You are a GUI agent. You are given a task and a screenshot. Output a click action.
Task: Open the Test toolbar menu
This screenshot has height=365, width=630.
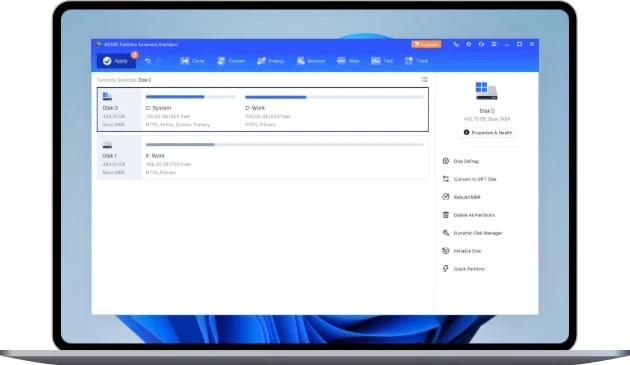pyautogui.click(x=382, y=61)
